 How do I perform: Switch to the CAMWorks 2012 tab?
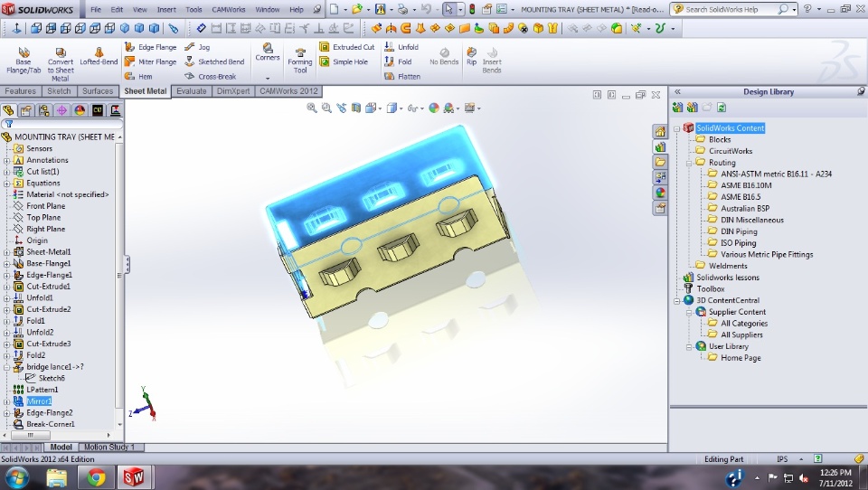point(288,91)
